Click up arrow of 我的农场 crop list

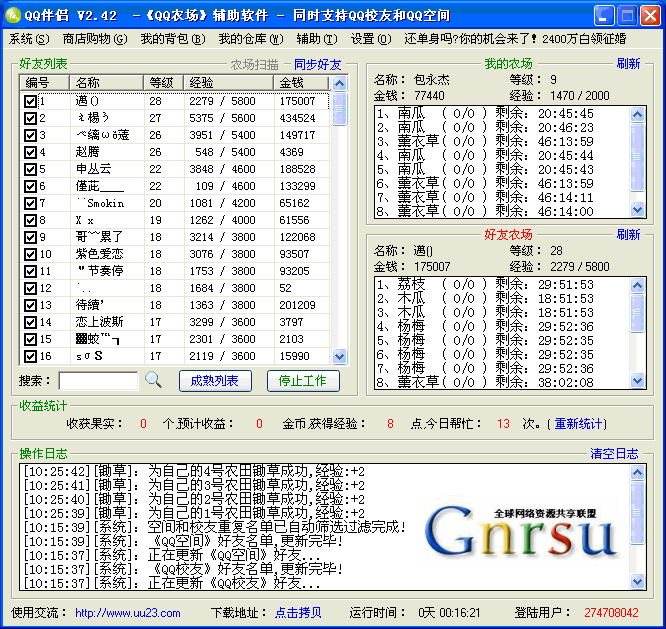point(637,115)
